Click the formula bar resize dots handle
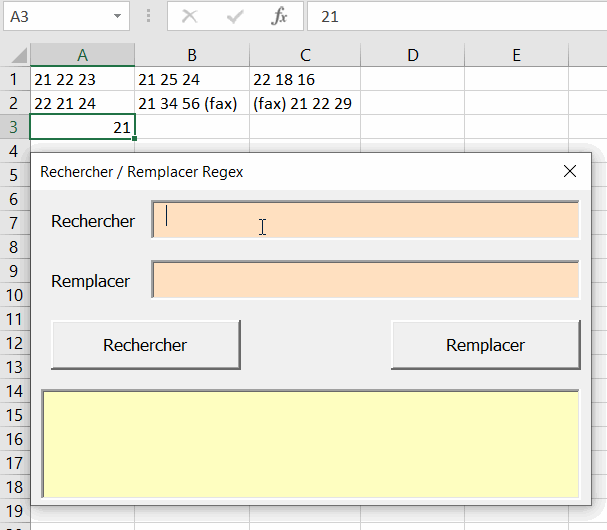 [149, 17]
